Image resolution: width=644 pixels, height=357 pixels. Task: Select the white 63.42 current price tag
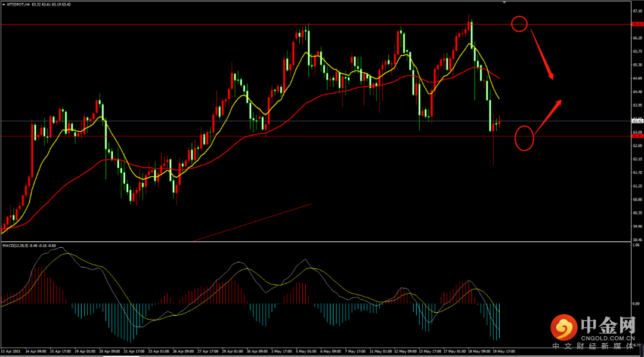click(x=637, y=121)
